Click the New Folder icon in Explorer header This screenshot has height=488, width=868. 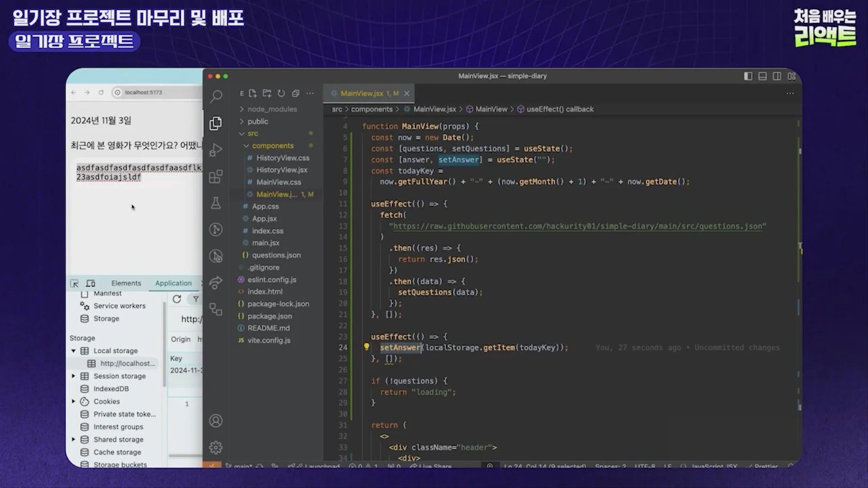click(x=267, y=94)
